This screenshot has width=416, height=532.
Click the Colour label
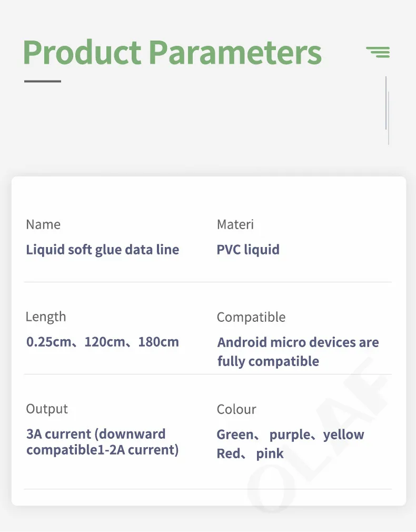tap(236, 409)
